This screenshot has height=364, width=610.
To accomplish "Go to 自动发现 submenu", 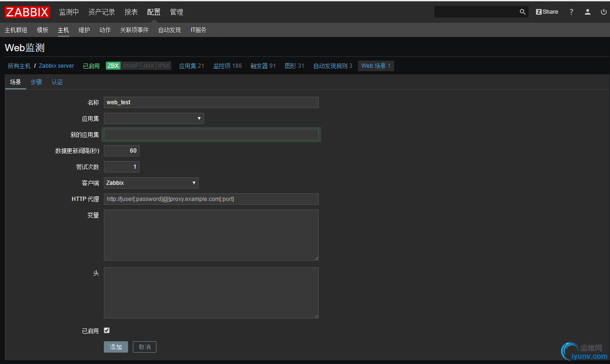I will tap(169, 30).
